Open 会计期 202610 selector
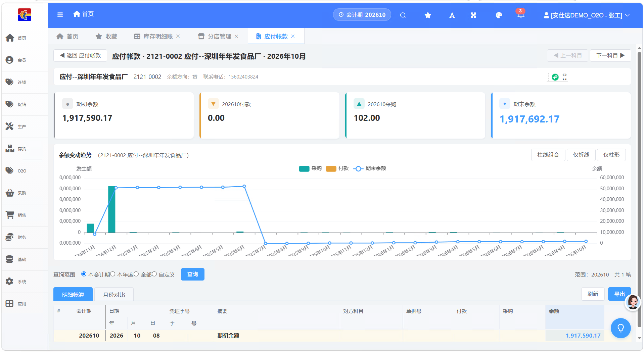 tap(362, 15)
